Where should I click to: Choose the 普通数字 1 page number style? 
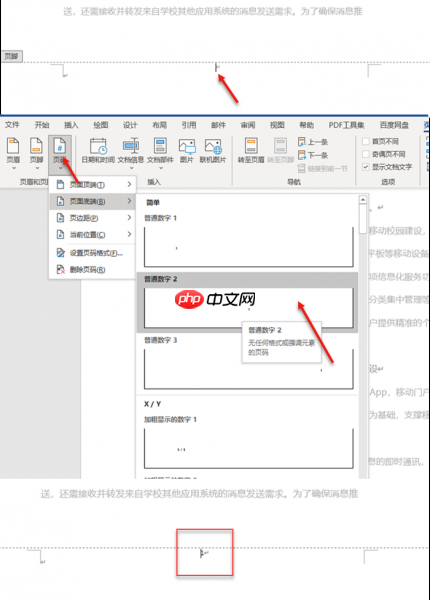click(x=248, y=241)
